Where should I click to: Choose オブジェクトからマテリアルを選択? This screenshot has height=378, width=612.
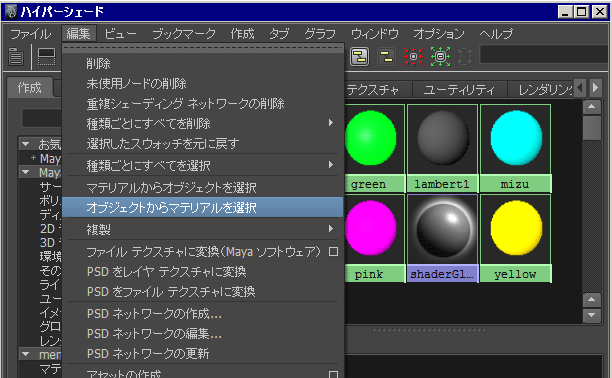(203, 207)
